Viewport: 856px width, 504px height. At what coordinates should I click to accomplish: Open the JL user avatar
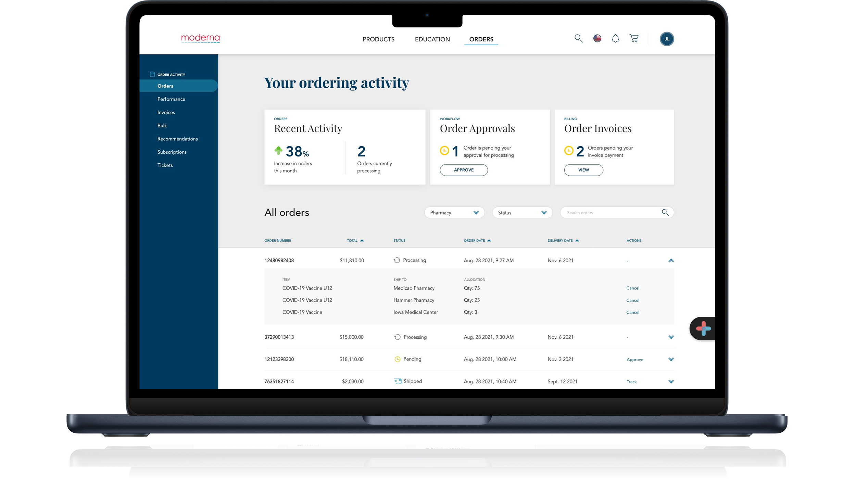[666, 39]
